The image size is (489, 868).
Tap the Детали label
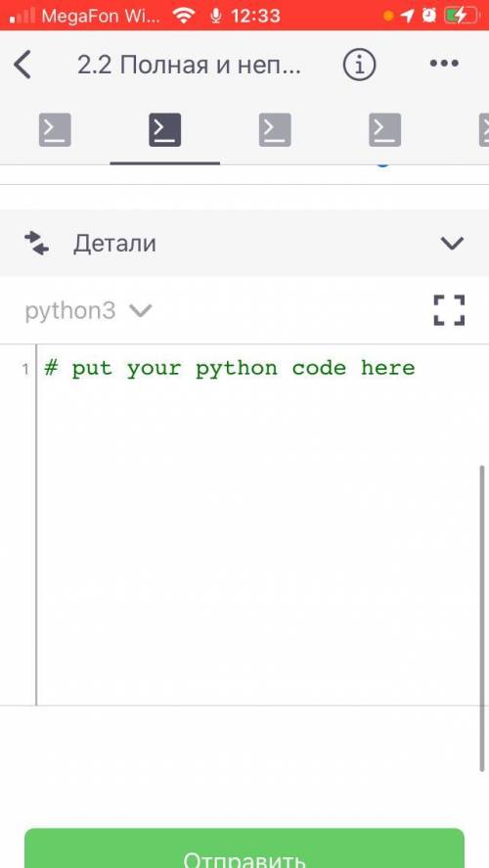point(114,244)
